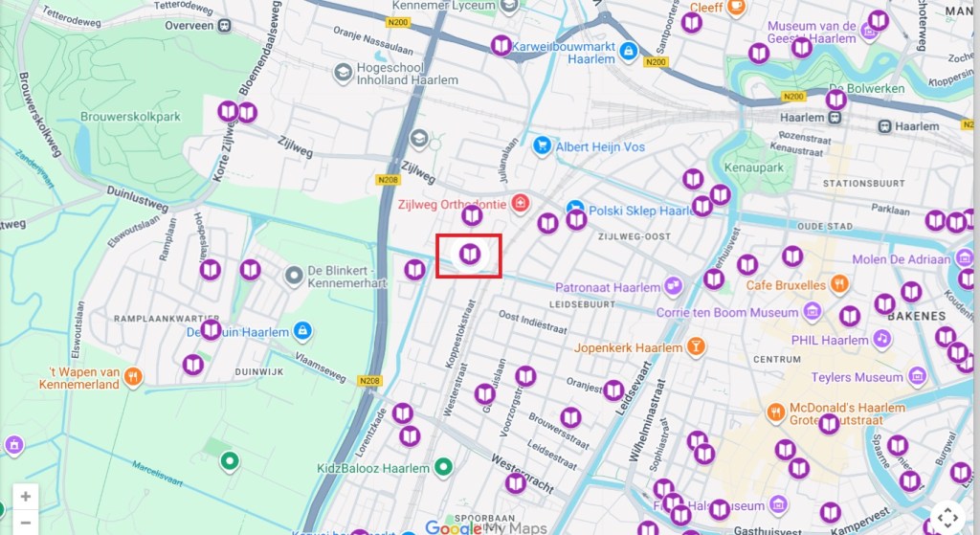Zoom out with the minus button
Image resolution: width=980 pixels, height=535 pixels.
point(26,523)
